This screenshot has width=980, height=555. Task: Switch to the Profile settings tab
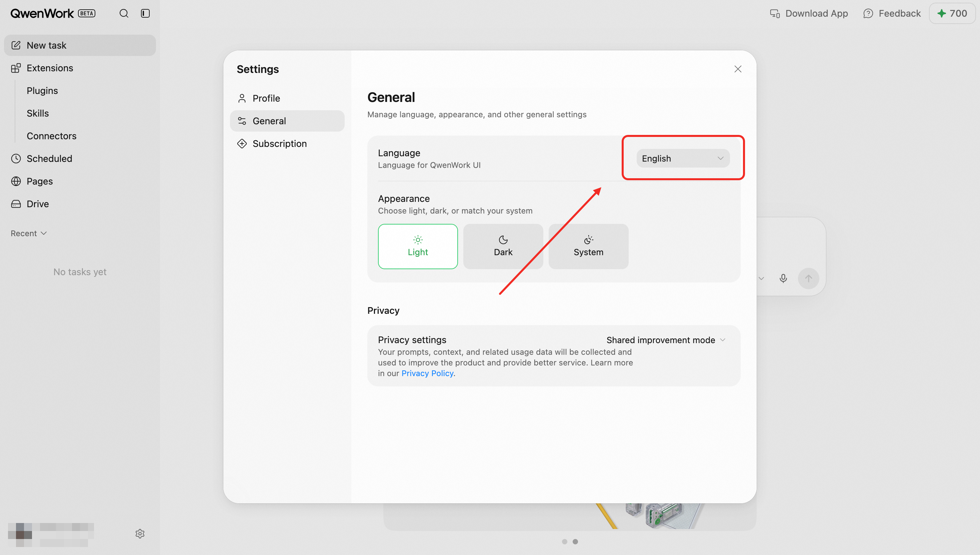tap(287, 98)
